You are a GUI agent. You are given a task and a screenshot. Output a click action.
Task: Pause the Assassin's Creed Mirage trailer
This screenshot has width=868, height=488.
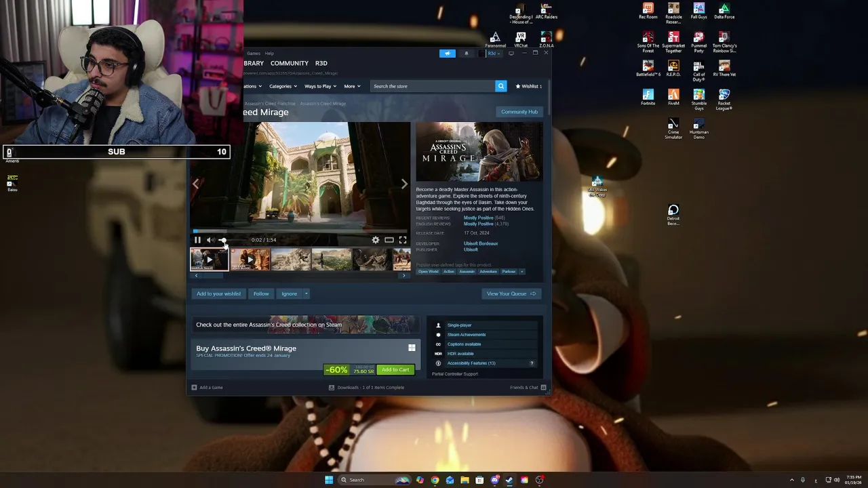[197, 240]
